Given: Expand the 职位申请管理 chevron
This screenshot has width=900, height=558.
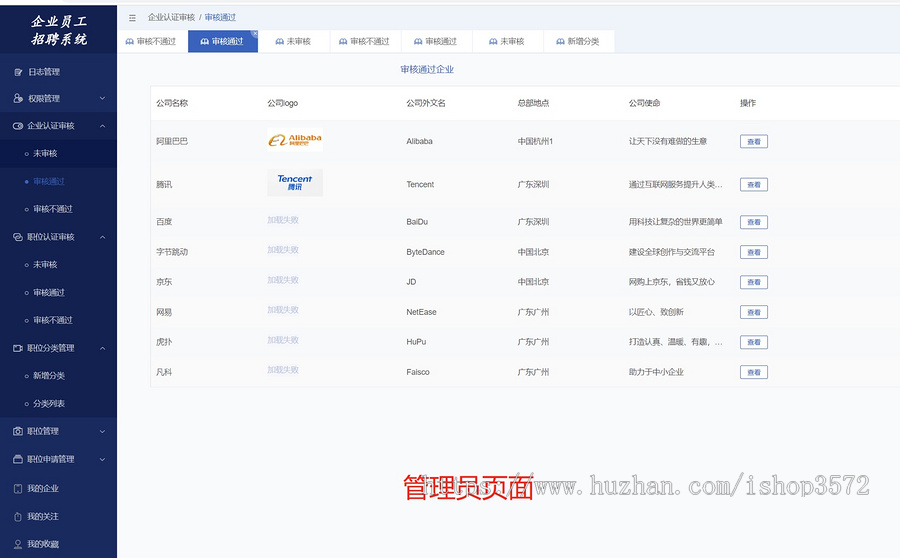Looking at the screenshot, I should point(102,459).
